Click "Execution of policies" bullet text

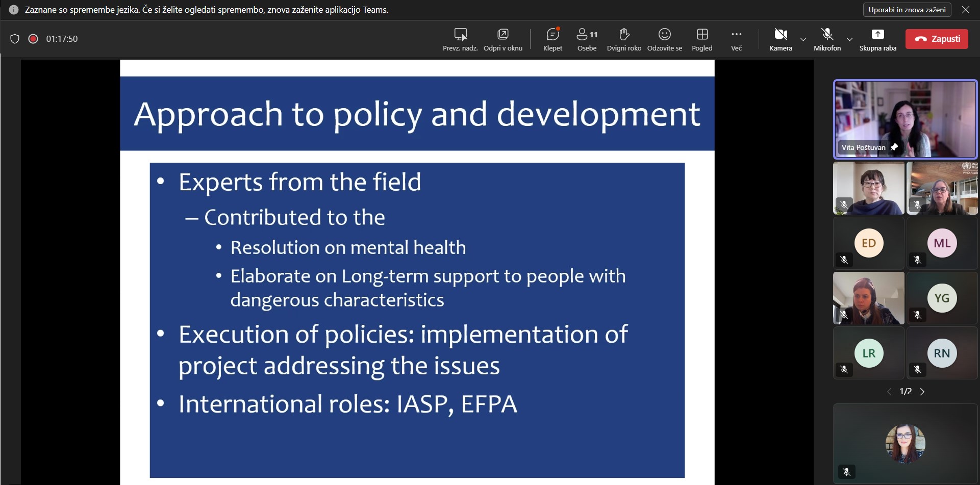[403, 350]
